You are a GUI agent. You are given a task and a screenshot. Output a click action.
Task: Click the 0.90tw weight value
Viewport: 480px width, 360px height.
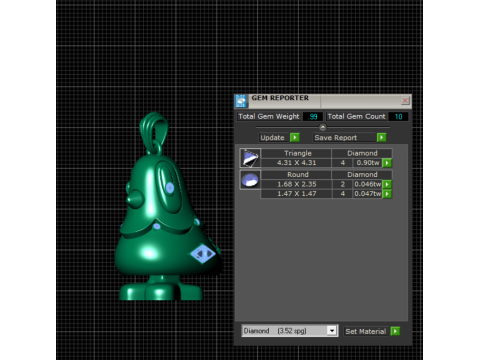(368, 163)
